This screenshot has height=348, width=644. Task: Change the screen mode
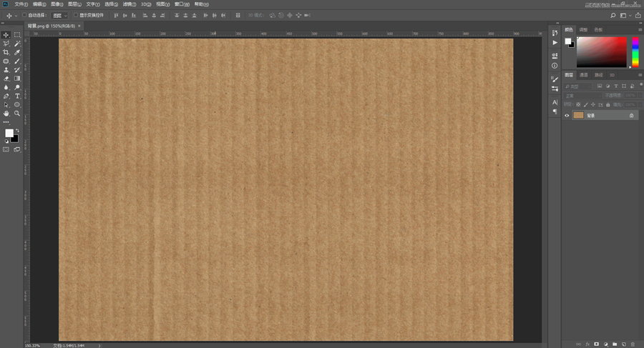click(17, 150)
